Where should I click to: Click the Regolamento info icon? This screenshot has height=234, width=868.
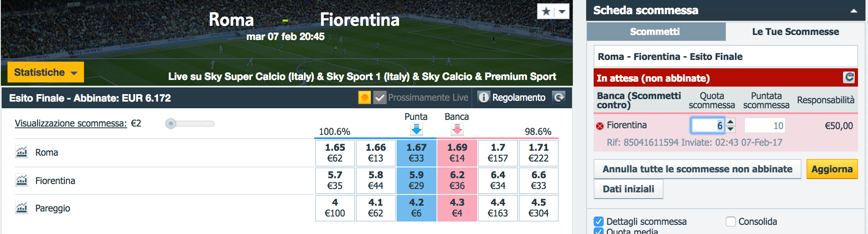[483, 97]
